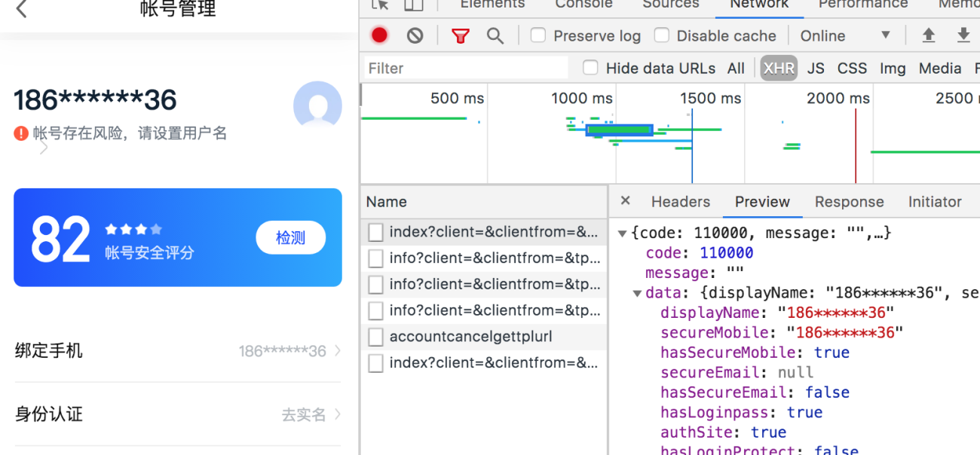The image size is (980, 455).
Task: Click chevron under the risk warning
Action: [x=44, y=148]
